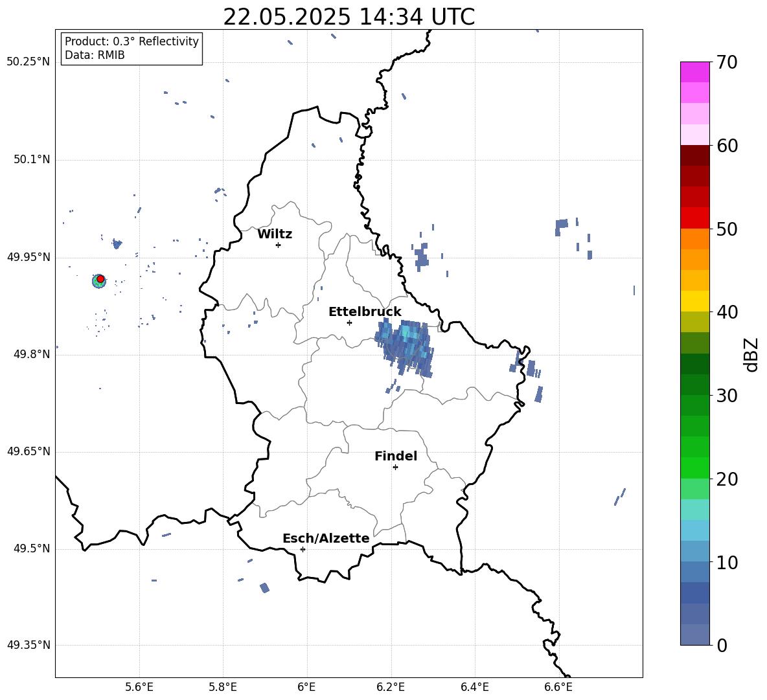Click the title '22.05.2025 14:34 UTC'

349,17
